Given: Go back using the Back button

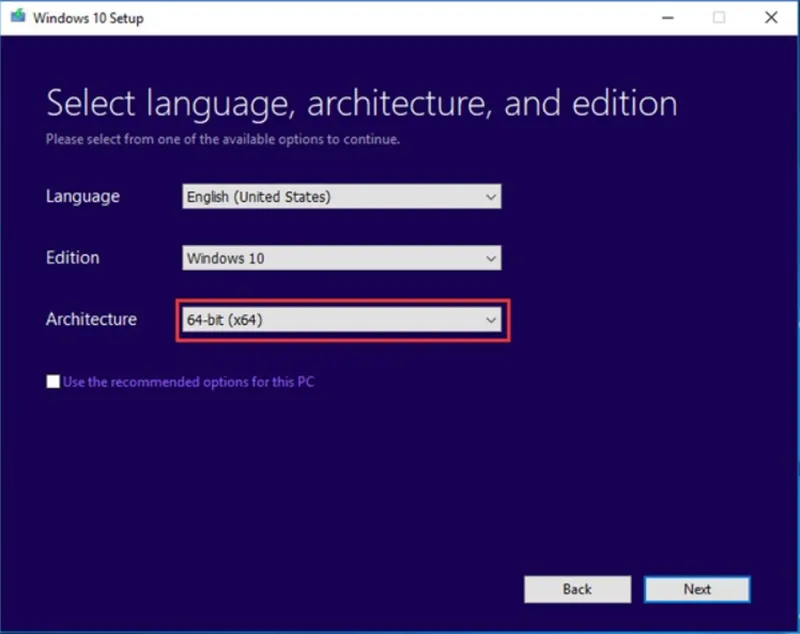Looking at the screenshot, I should (577, 589).
